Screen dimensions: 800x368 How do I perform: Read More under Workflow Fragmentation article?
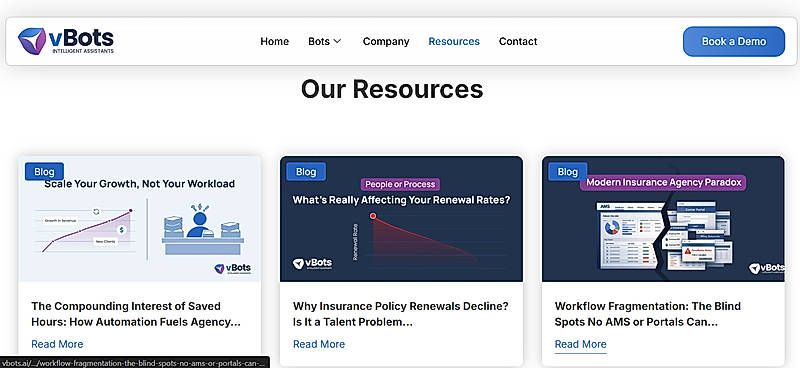point(581,344)
